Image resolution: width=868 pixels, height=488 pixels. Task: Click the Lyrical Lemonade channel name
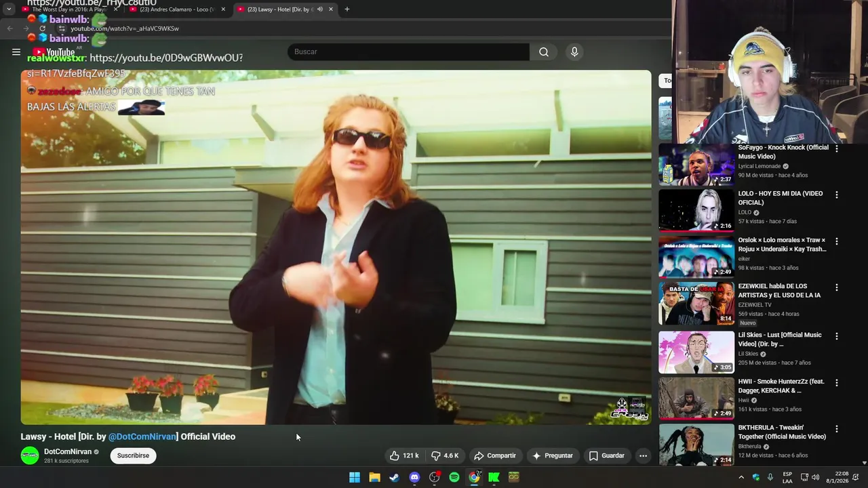click(x=759, y=166)
